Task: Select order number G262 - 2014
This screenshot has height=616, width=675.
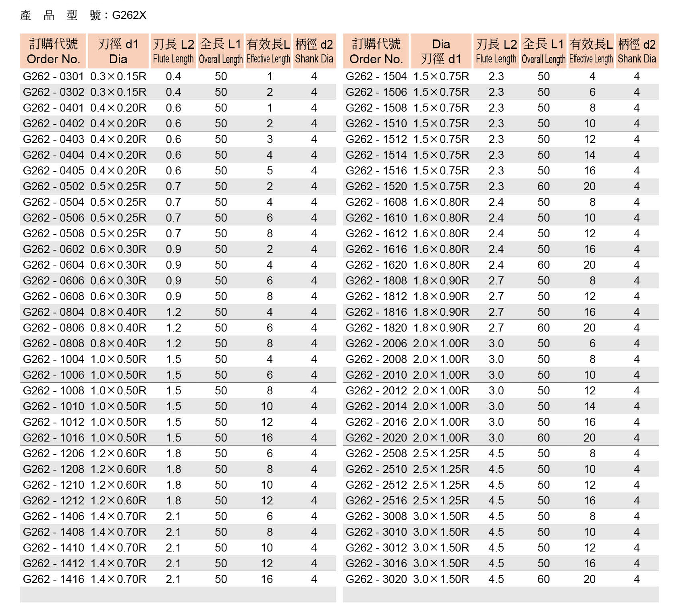Action: click(x=376, y=407)
